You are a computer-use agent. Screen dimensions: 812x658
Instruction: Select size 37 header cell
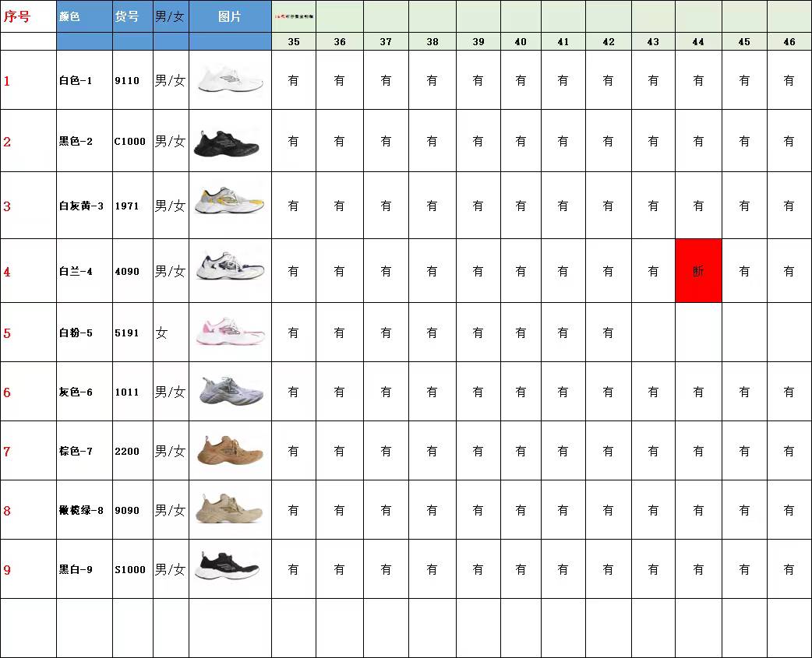point(386,42)
